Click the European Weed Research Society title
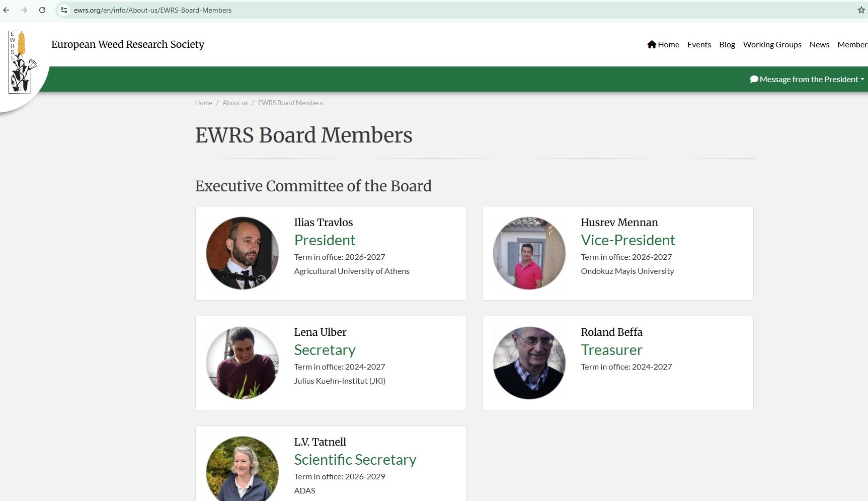This screenshot has height=501, width=868. [x=128, y=44]
